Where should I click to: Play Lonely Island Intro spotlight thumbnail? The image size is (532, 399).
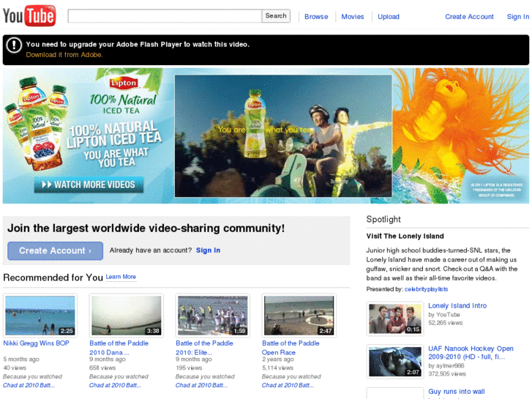click(395, 318)
